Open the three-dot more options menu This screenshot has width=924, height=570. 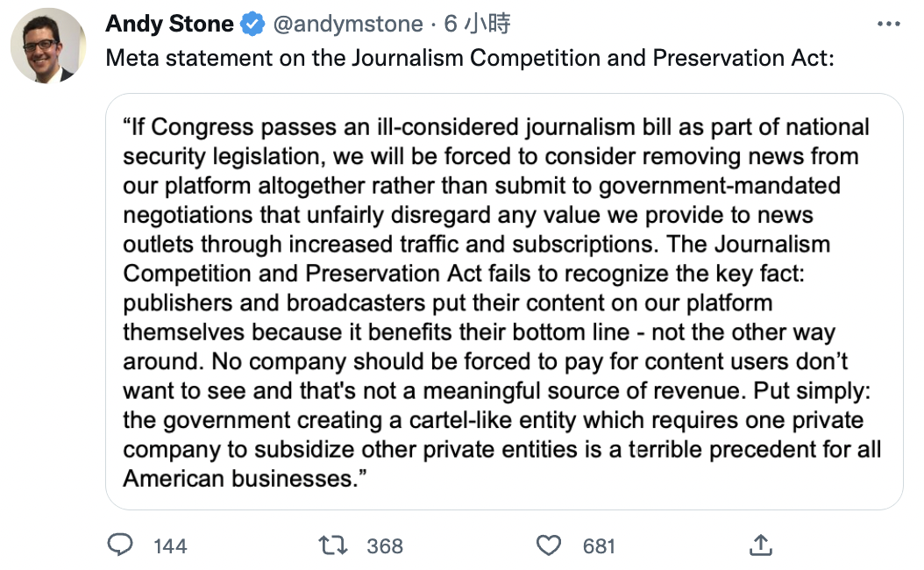click(888, 25)
